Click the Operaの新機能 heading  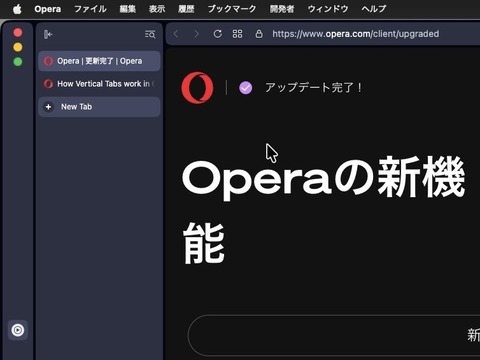click(323, 210)
